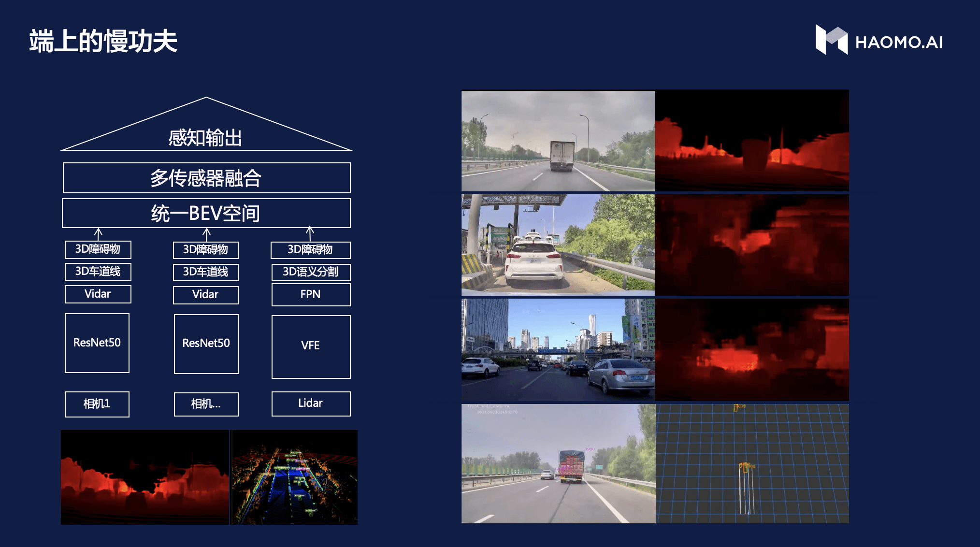This screenshot has height=547, width=980.
Task: Open the blue BEV grid image
Action: tap(752, 463)
